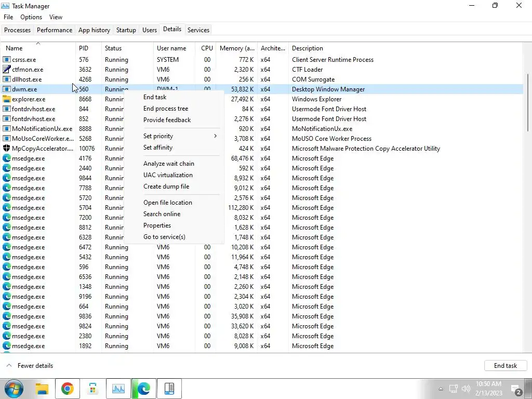Click Edge icon for msedge.exe PID 6472
532x399 pixels.
point(6,247)
